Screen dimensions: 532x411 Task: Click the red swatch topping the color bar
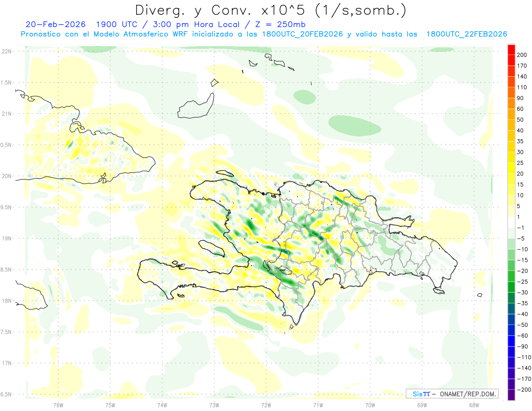(x=512, y=50)
